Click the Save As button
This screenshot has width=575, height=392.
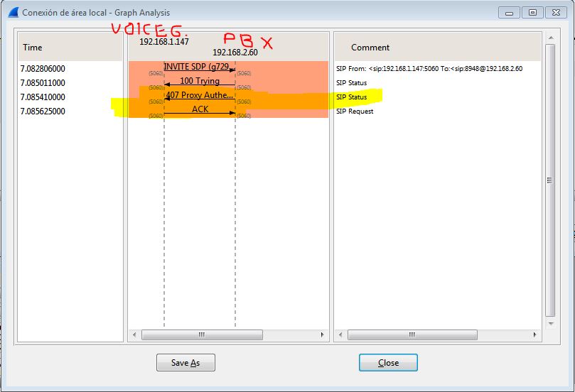coord(186,363)
